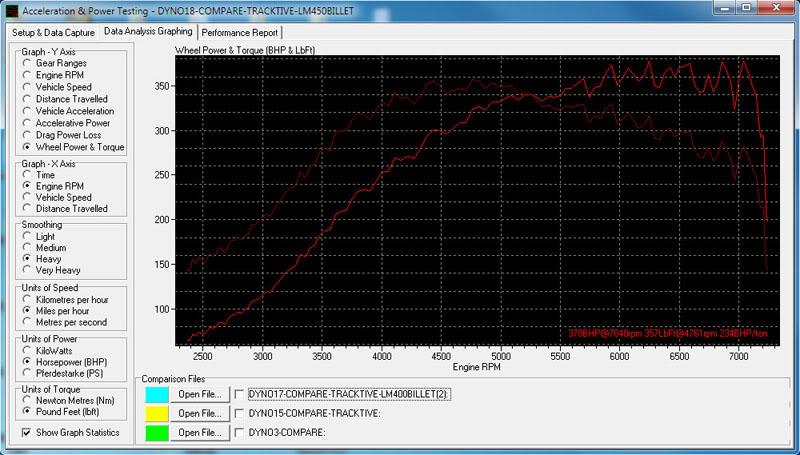800x455 pixels.
Task: Open File for the yellow comparison slot
Action: pyautogui.click(x=200, y=413)
